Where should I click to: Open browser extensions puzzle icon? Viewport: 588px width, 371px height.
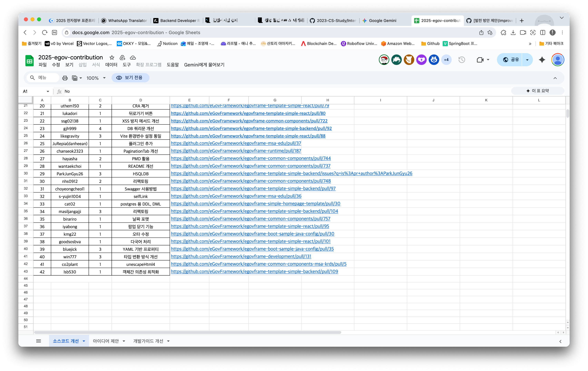coord(503,33)
